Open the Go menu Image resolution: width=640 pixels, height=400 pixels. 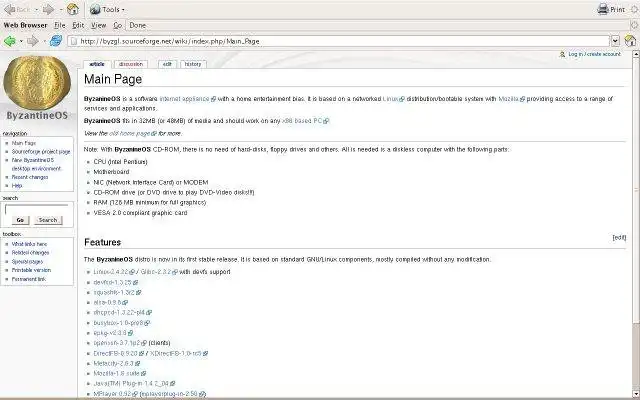118,25
